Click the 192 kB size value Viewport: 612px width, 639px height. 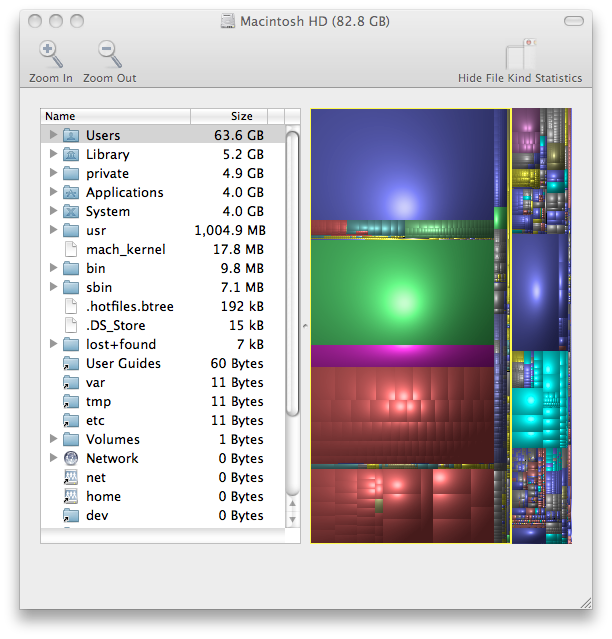click(242, 306)
